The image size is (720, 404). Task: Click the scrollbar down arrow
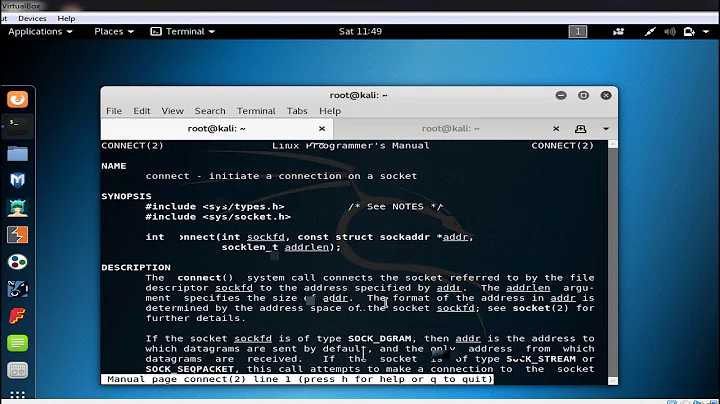tap(613, 381)
